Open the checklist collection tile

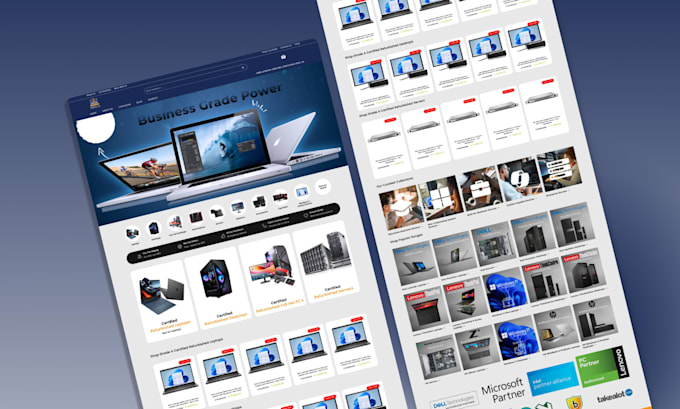[x=559, y=169]
